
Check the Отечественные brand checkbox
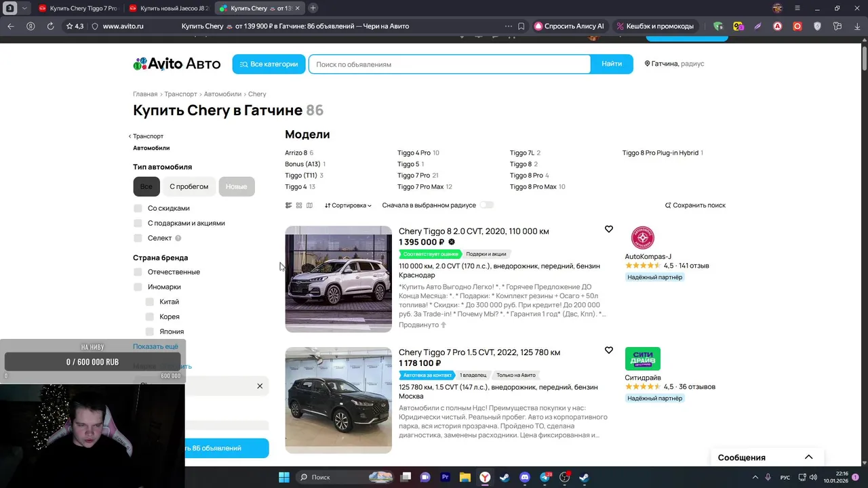[x=138, y=272]
